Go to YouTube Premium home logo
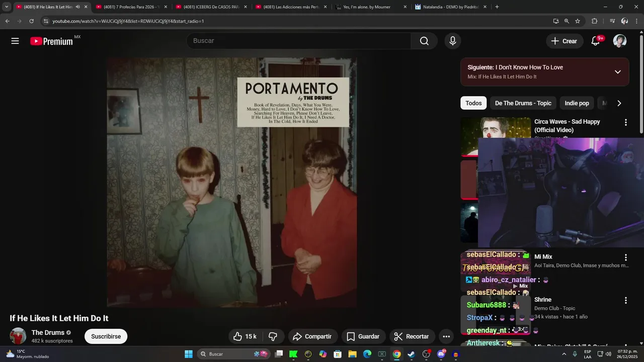Image resolution: width=644 pixels, height=362 pixels. pyautogui.click(x=51, y=41)
